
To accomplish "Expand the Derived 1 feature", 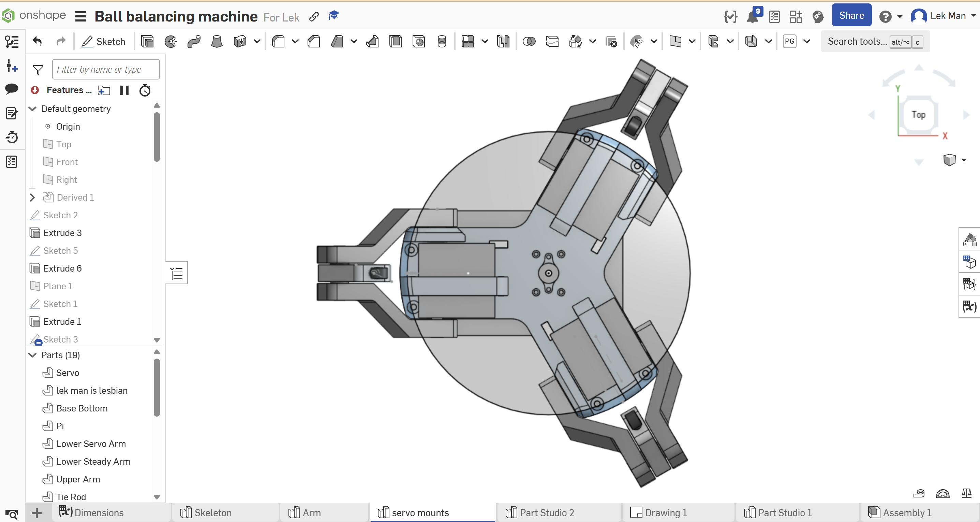I will (x=33, y=198).
